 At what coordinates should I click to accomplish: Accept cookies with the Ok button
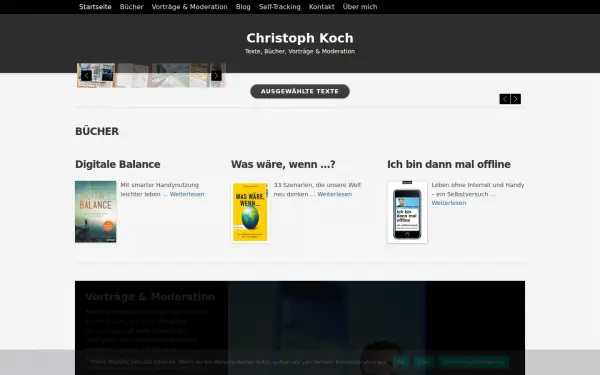pos(401,362)
